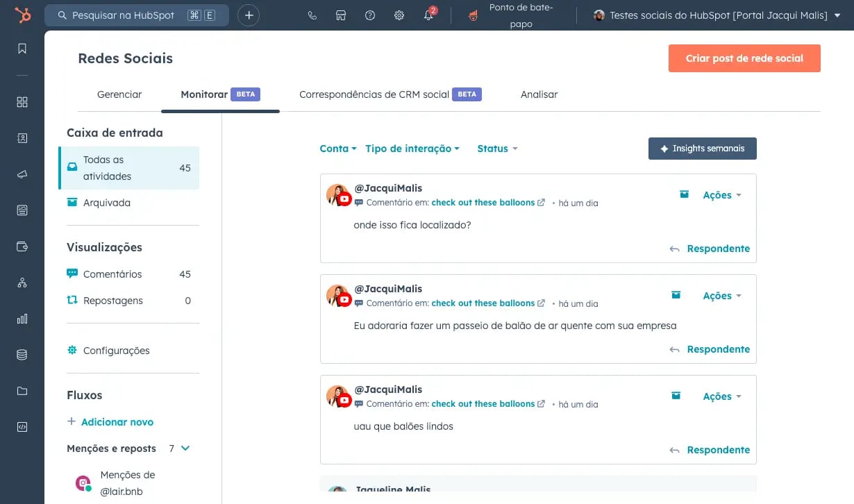Click the HubSpot sprocket logo

pos(20,15)
